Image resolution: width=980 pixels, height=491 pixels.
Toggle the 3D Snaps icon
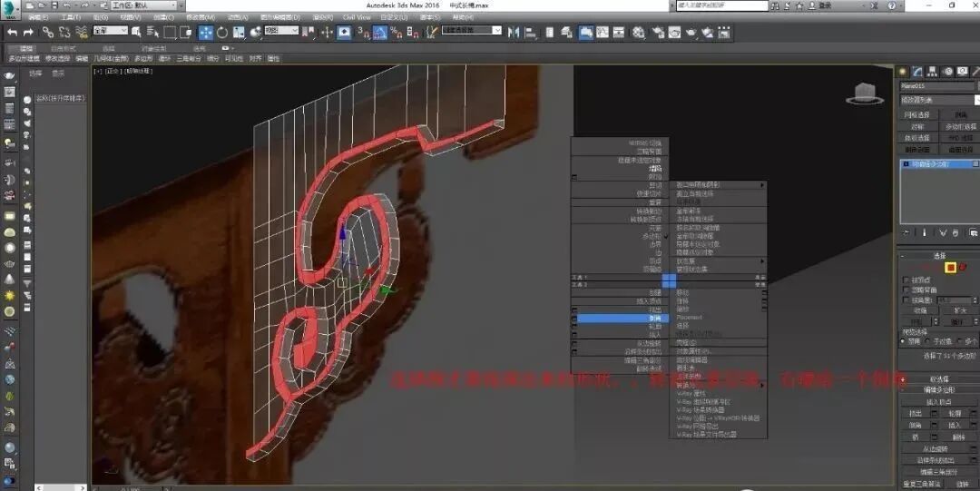pyautogui.click(x=364, y=33)
